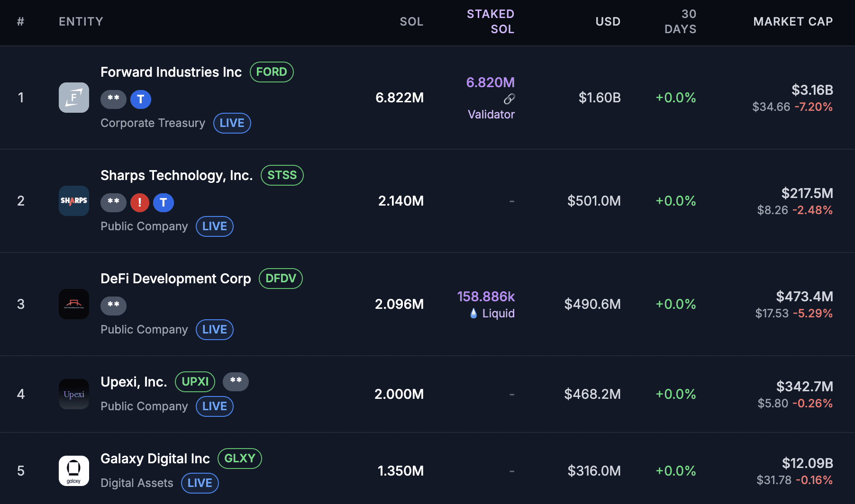Open the Forward Industries Inc entity name

(171, 72)
